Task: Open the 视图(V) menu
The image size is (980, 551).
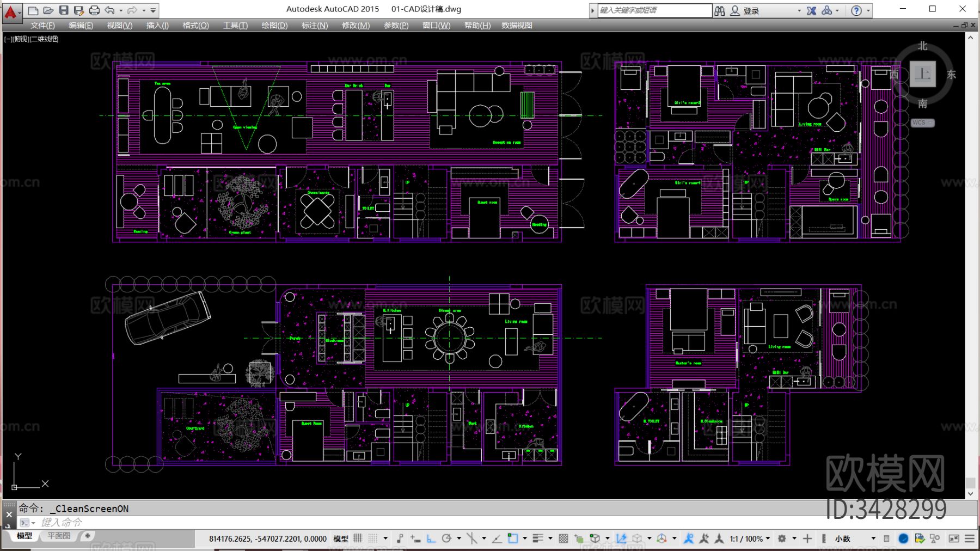Action: point(119,26)
